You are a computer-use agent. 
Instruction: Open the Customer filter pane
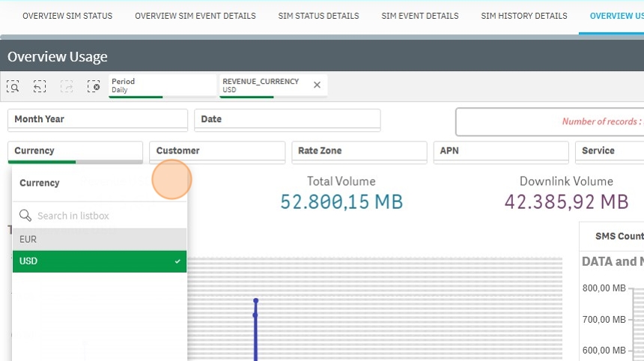tap(217, 151)
